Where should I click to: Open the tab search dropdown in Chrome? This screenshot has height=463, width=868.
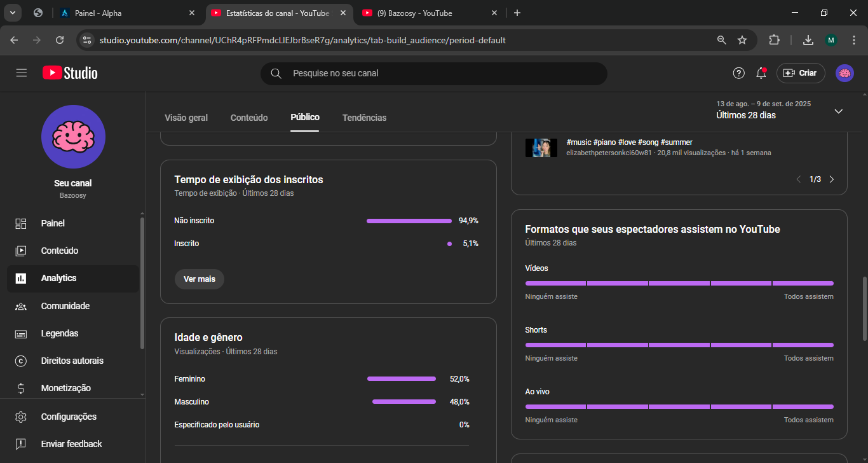13,13
